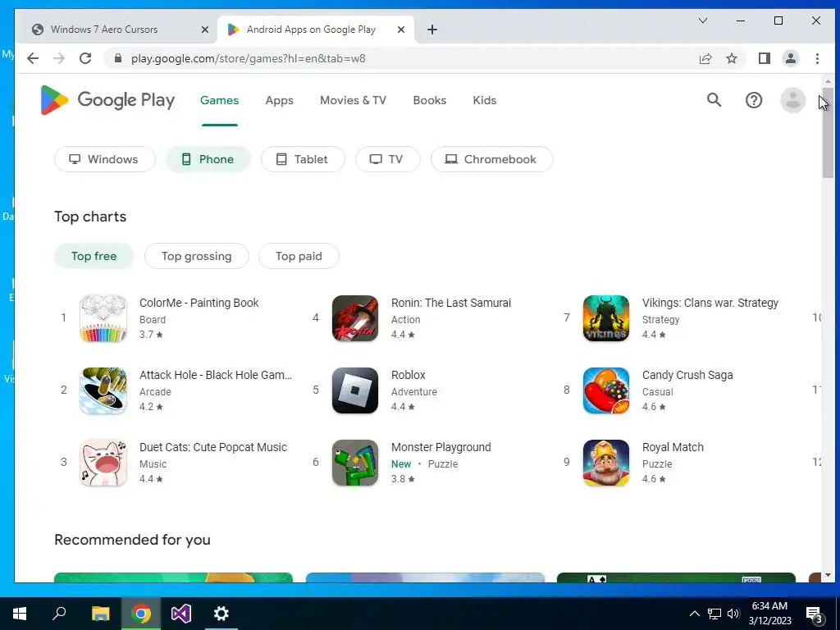Viewport: 840px width, 630px height.
Task: Show the Top paid chart
Action: (x=299, y=256)
